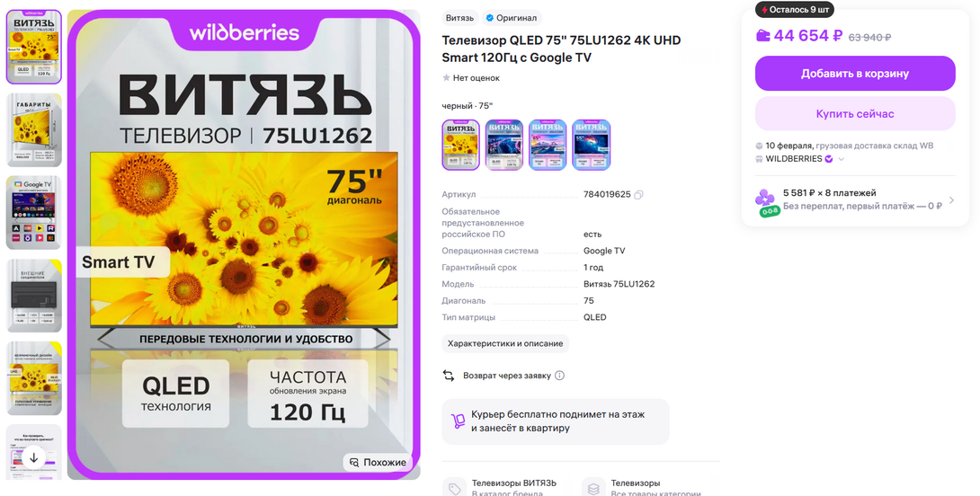This screenshot has width=980, height=496.
Task: Open the Витязь brand tag
Action: pyautogui.click(x=460, y=18)
